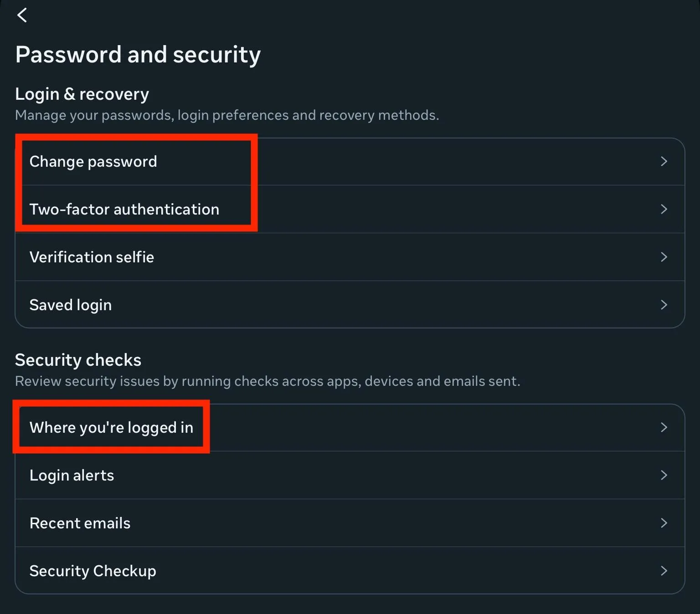Start the Security Checkup
Image resolution: width=700 pixels, height=614 pixels.
[93, 571]
